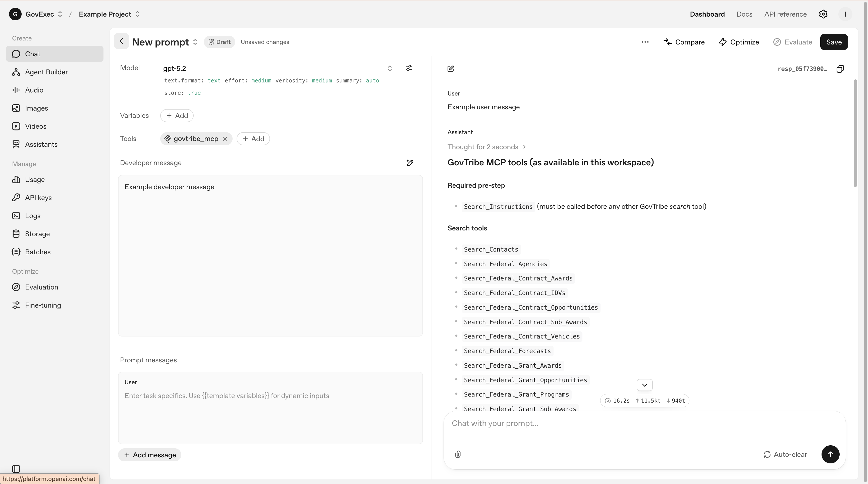Screen dimensions: 868x484
Task: Go to the Docs tab
Action: (x=744, y=14)
